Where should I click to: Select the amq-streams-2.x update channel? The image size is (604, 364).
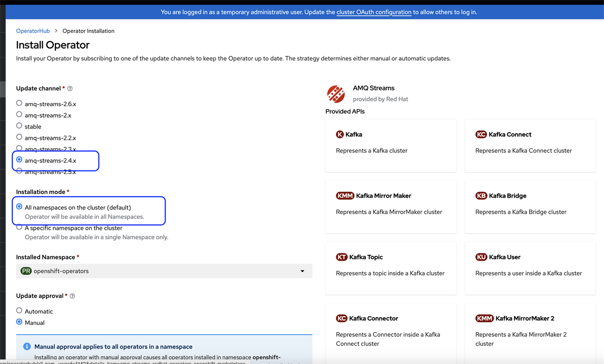pos(19,115)
